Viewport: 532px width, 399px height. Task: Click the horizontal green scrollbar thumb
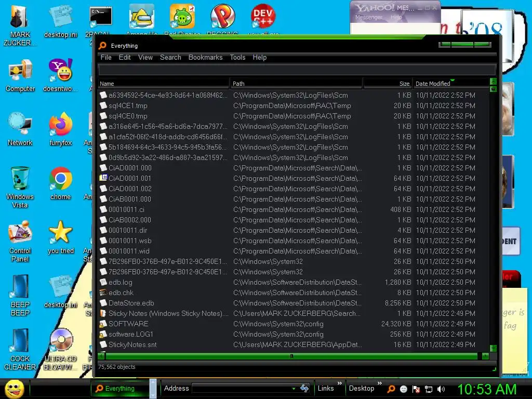[x=291, y=356]
